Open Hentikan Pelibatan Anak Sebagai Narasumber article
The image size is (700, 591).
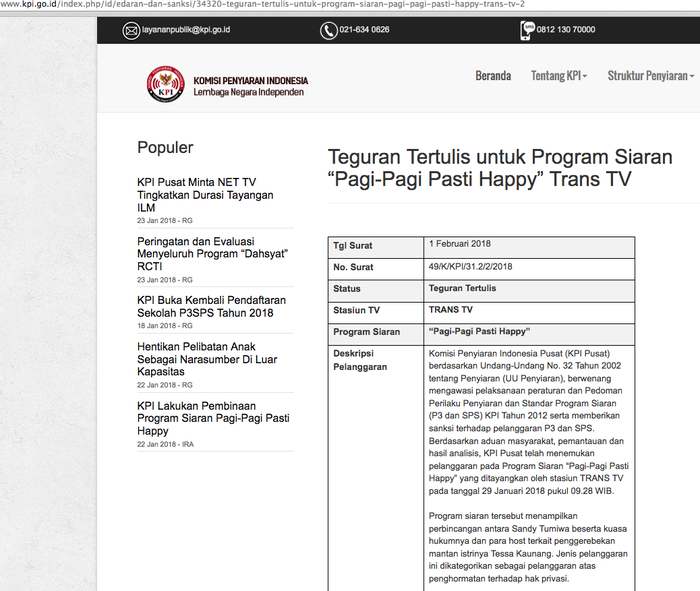(x=207, y=359)
